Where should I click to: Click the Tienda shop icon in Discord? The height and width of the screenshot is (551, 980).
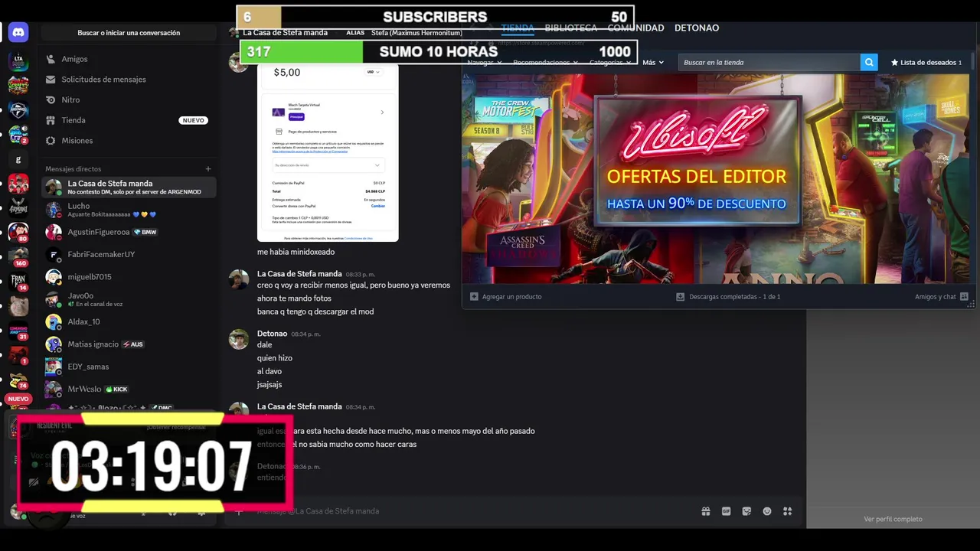pos(51,120)
